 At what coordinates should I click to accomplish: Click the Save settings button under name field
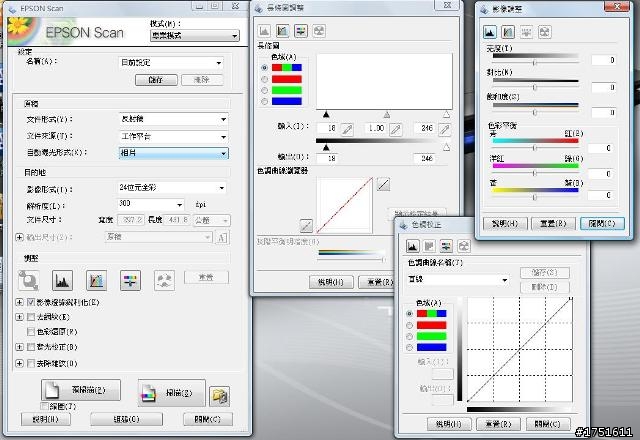click(156, 80)
